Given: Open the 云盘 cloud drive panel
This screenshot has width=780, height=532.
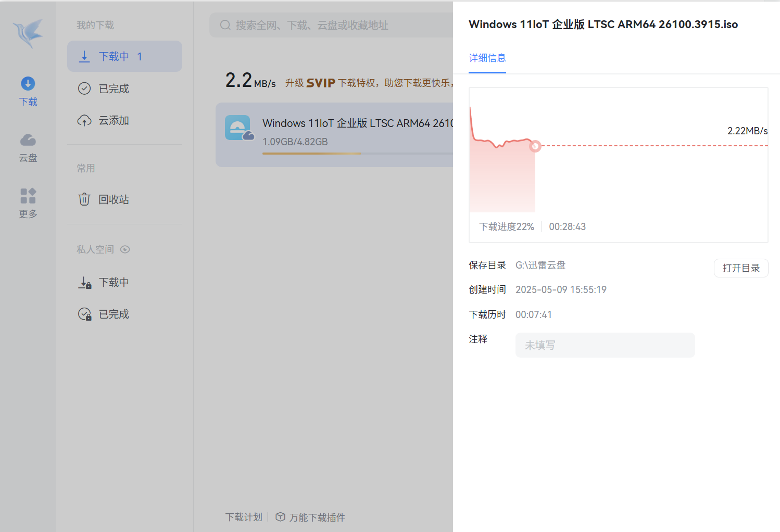Looking at the screenshot, I should 28,147.
